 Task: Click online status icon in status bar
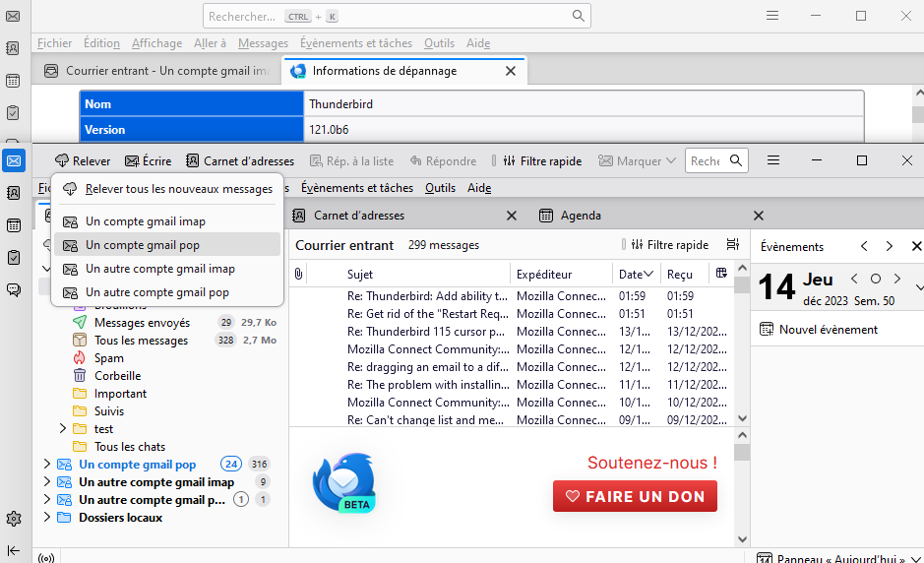coord(46,557)
